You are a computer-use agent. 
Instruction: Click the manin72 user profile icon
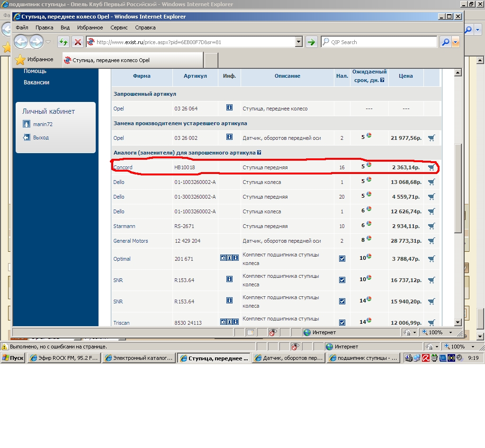(x=27, y=124)
